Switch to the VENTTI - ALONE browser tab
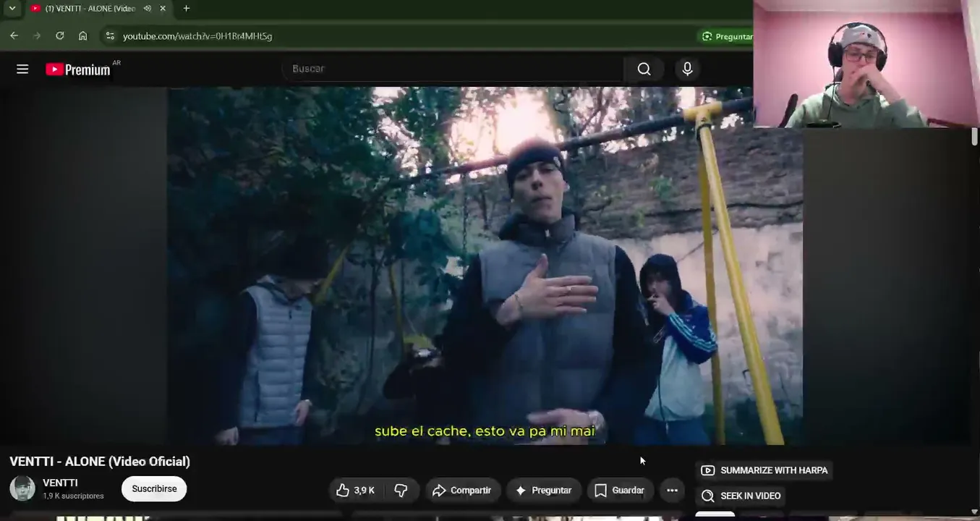The image size is (980, 521). (99, 9)
